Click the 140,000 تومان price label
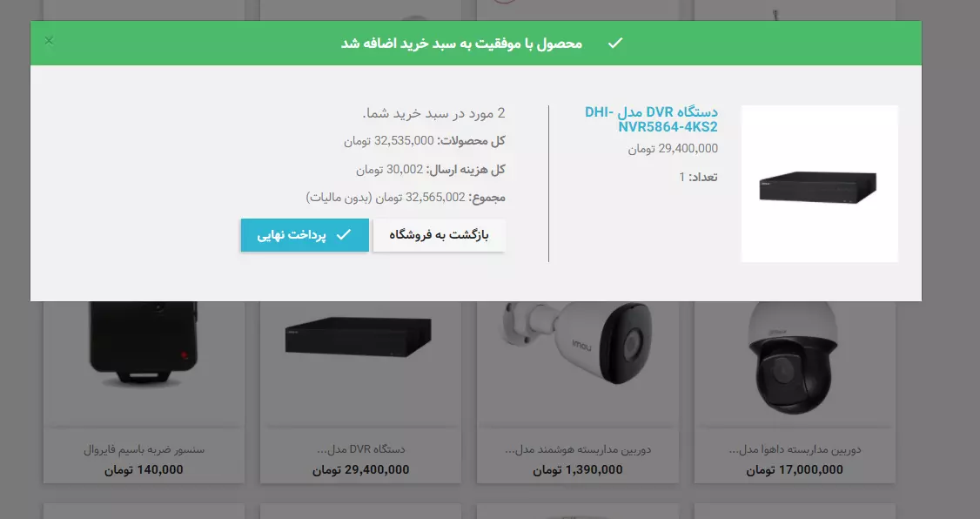The image size is (980, 519). pos(144,469)
